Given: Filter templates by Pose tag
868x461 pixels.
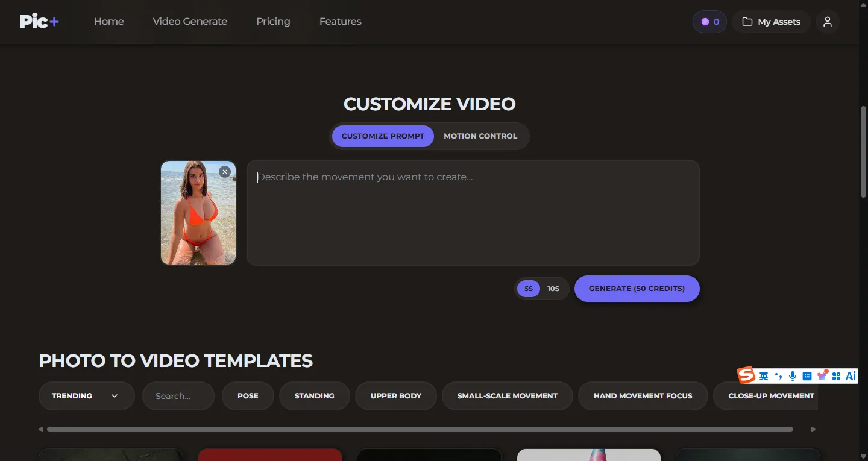Looking at the screenshot, I should pos(248,396).
